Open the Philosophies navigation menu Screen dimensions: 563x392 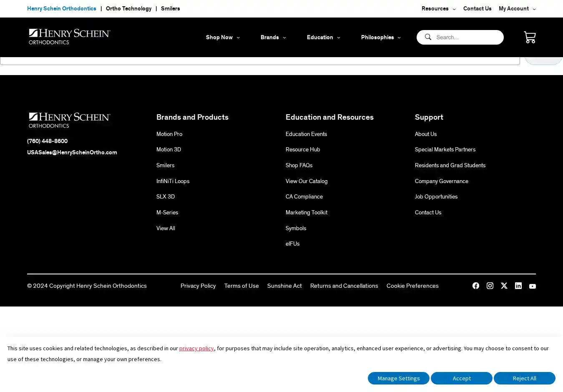(381, 37)
